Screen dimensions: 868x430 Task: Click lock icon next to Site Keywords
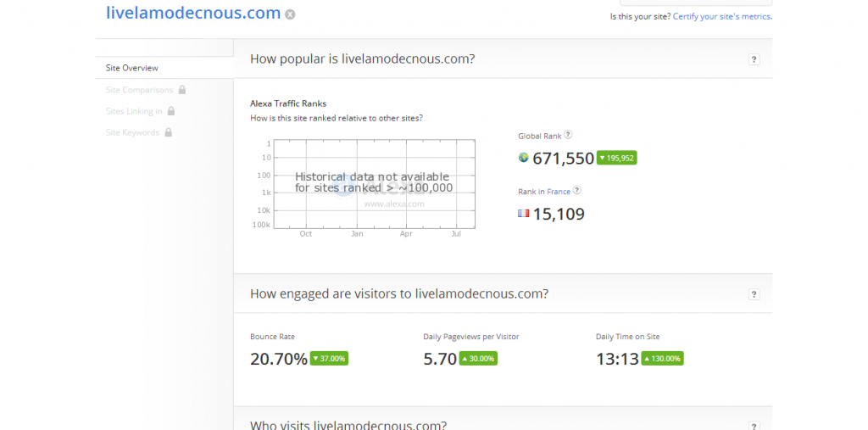pos(169,132)
